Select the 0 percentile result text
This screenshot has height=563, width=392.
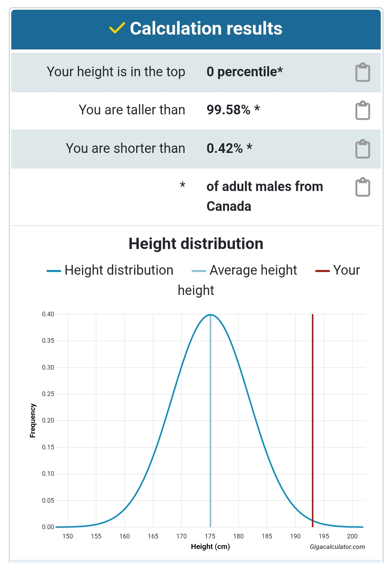tap(245, 72)
